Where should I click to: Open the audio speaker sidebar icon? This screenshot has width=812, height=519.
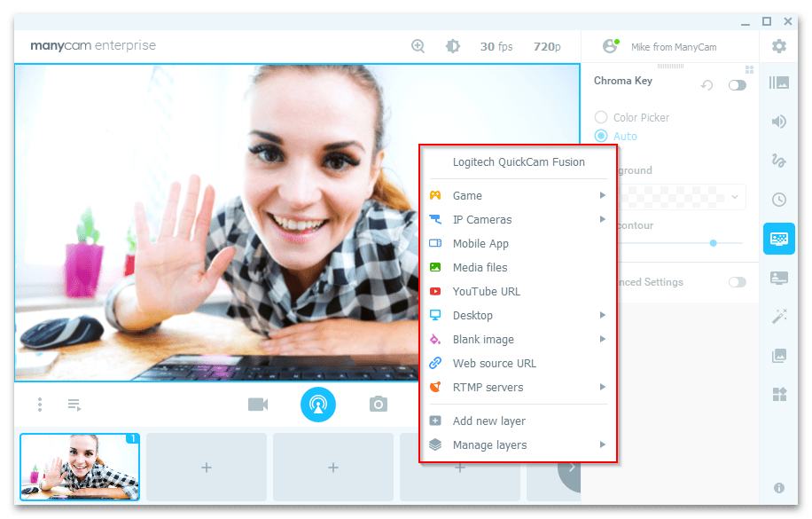click(779, 122)
